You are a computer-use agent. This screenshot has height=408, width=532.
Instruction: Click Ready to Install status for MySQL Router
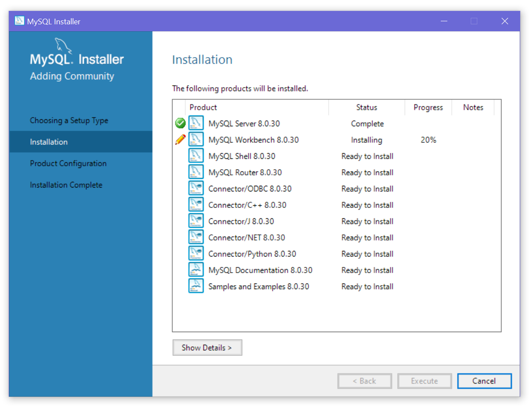367,172
